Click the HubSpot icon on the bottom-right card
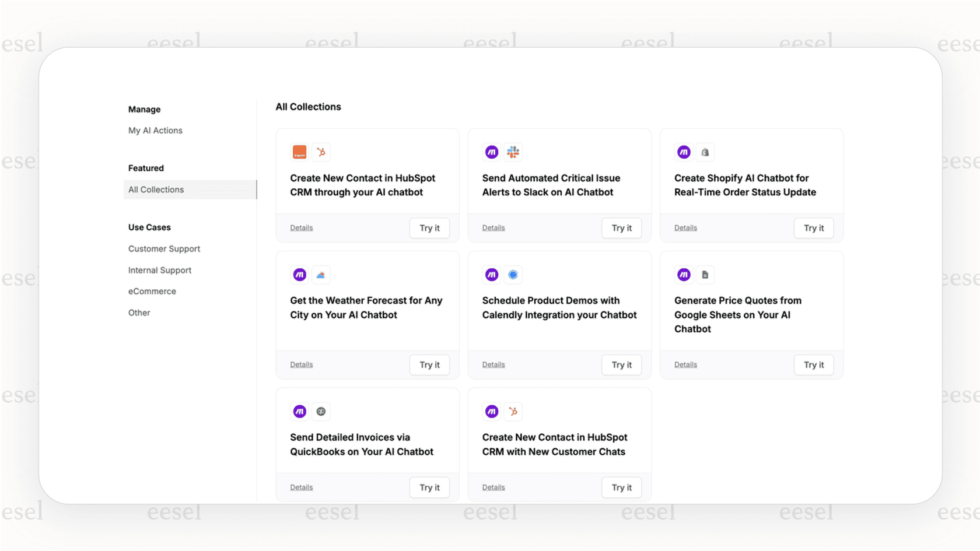Screen dimensions: 980x551 513,411
